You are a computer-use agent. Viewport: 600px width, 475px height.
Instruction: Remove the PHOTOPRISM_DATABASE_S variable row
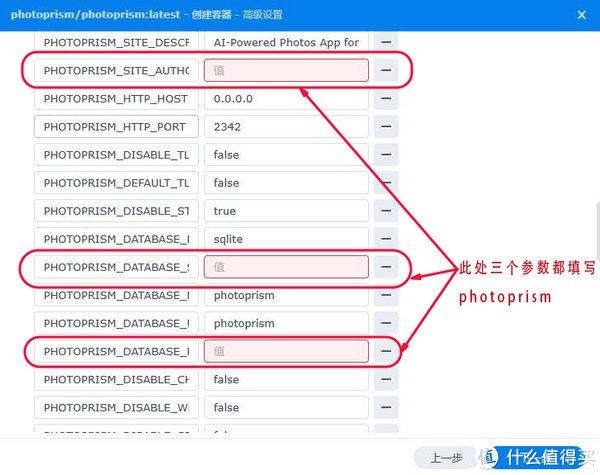(x=386, y=267)
